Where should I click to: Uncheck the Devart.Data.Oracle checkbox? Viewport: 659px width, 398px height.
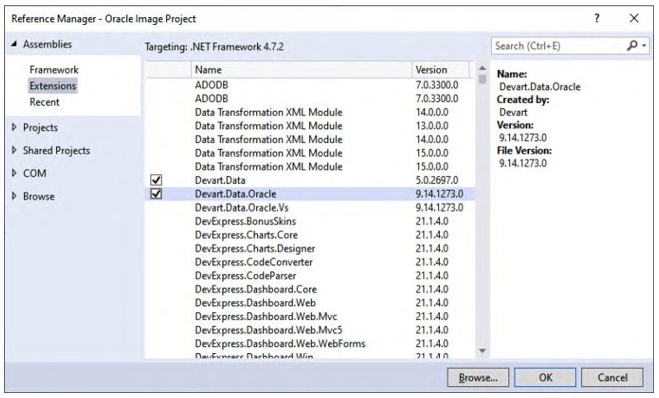pos(156,194)
